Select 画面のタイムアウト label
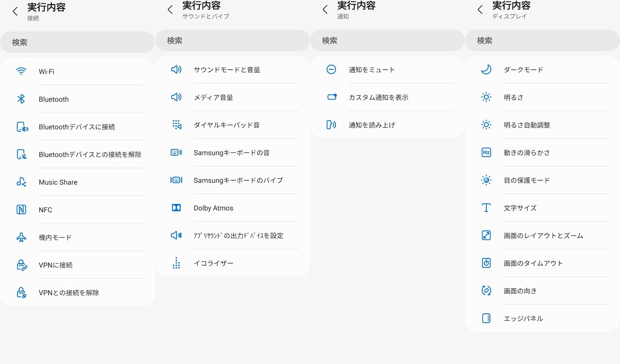The width and height of the screenshot is (620, 364). [533, 263]
